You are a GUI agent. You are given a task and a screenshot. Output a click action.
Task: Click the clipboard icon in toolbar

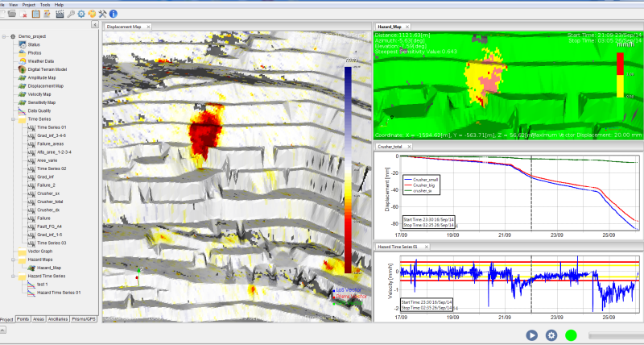click(x=37, y=15)
